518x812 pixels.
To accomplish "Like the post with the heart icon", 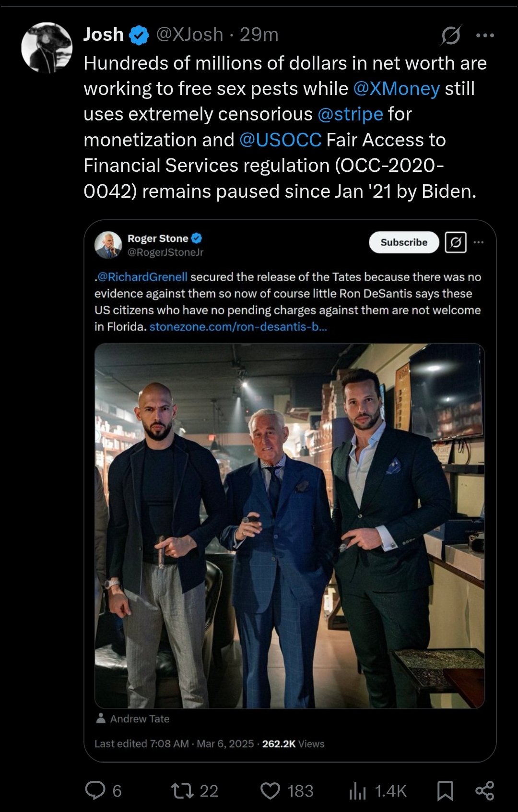I will 270,790.
